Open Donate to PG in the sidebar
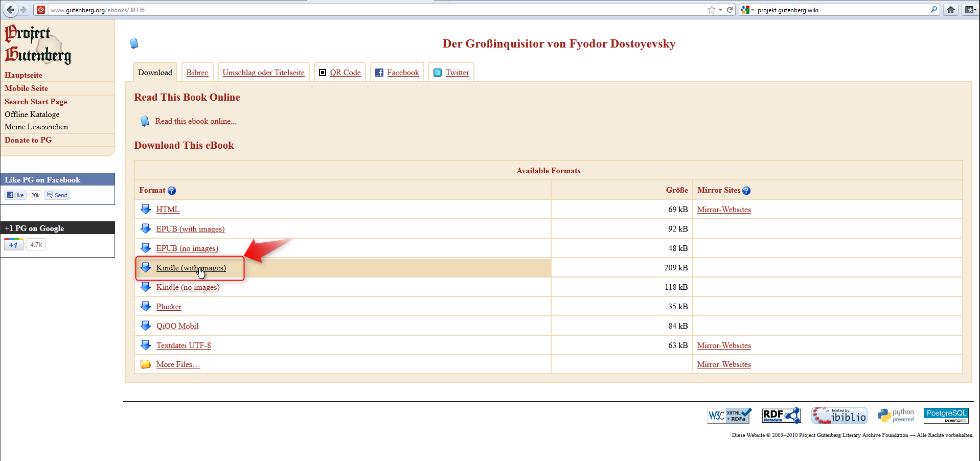The image size is (980, 461). 28,140
